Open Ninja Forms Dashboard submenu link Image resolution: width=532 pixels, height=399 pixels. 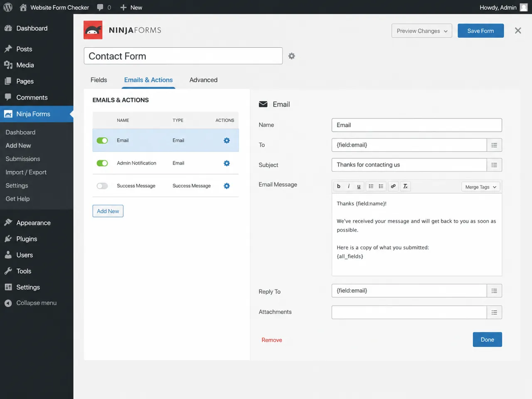point(20,132)
